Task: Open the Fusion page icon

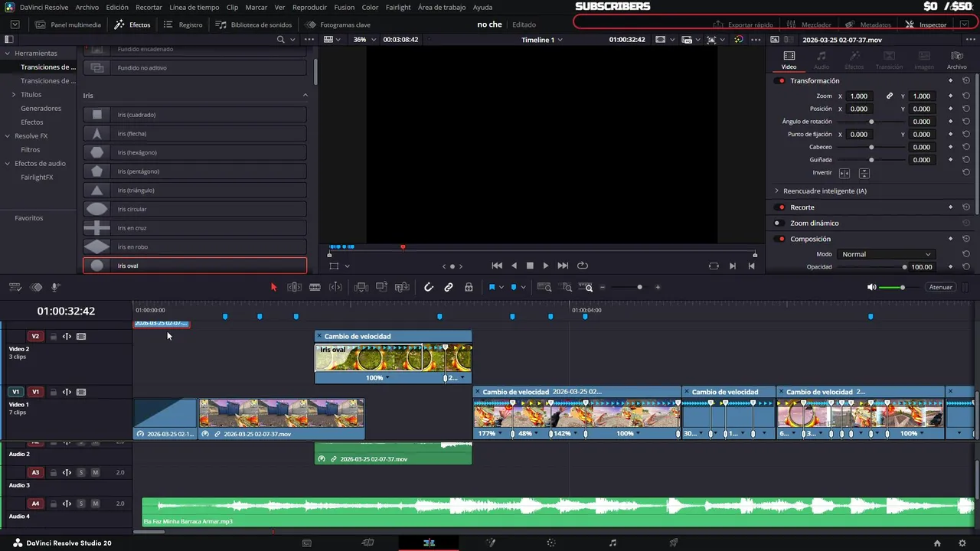Action: tap(491, 543)
